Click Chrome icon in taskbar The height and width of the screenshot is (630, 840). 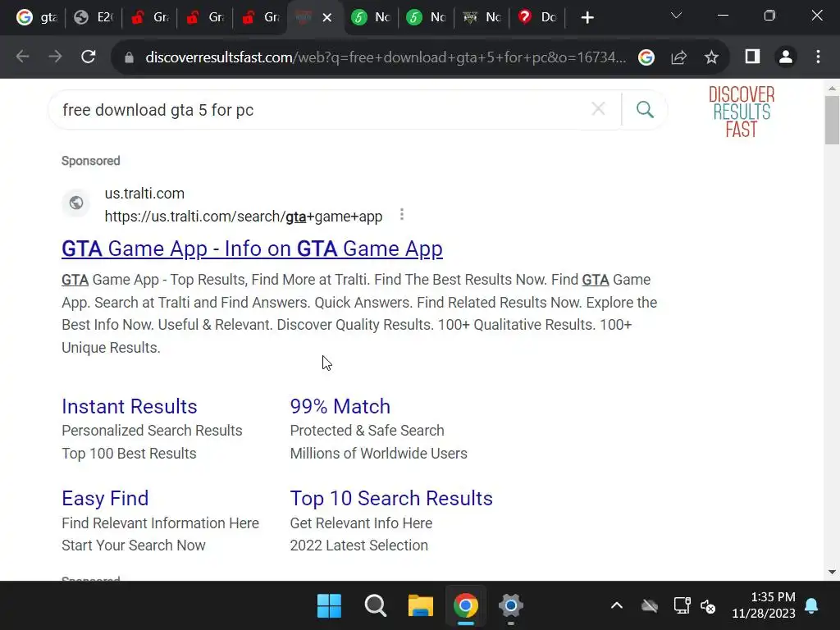[466, 605]
